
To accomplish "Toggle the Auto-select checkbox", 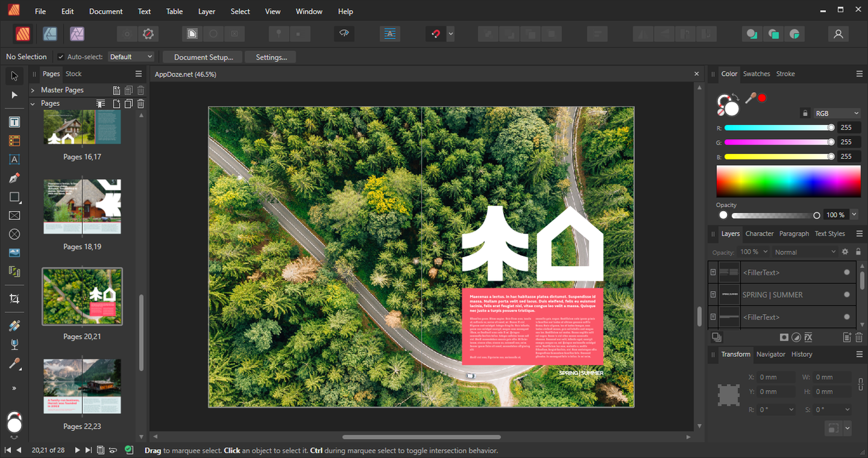I will pos(61,57).
